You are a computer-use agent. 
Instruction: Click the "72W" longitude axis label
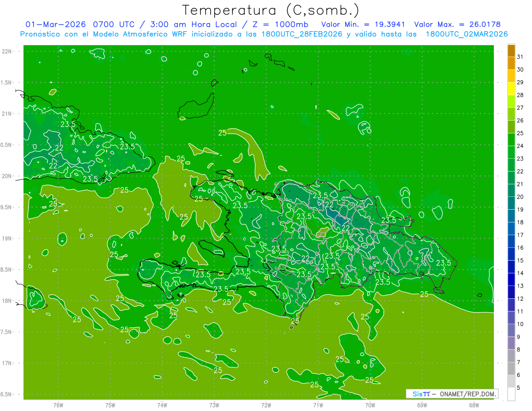266,405
